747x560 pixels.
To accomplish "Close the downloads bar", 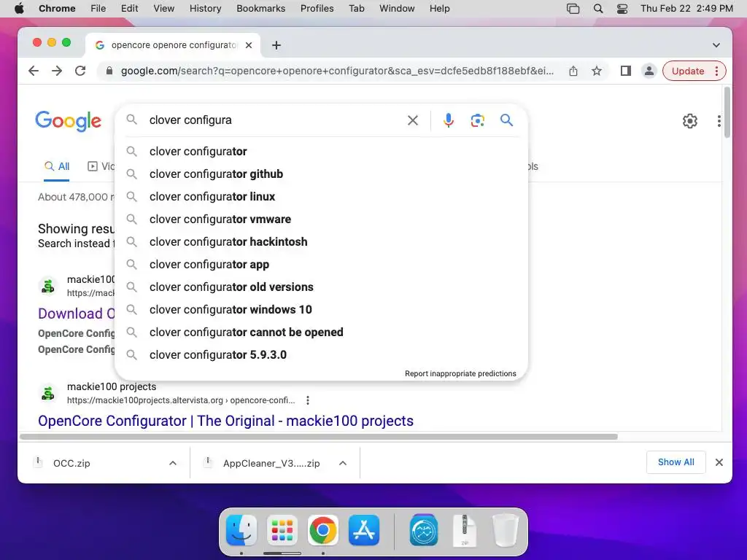I will (719, 462).
